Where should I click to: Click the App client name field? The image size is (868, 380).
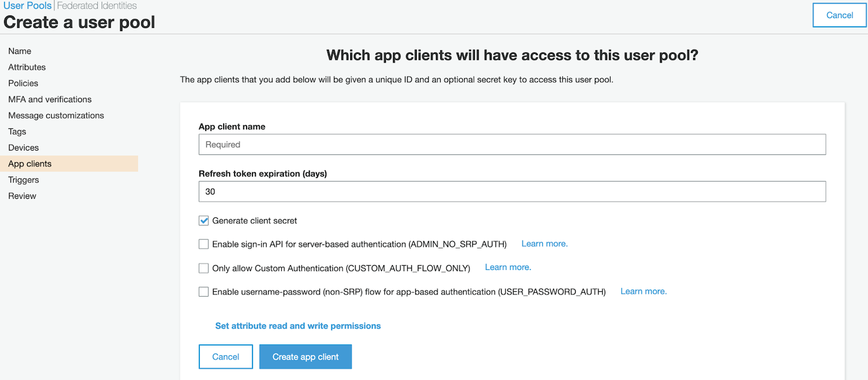point(512,145)
